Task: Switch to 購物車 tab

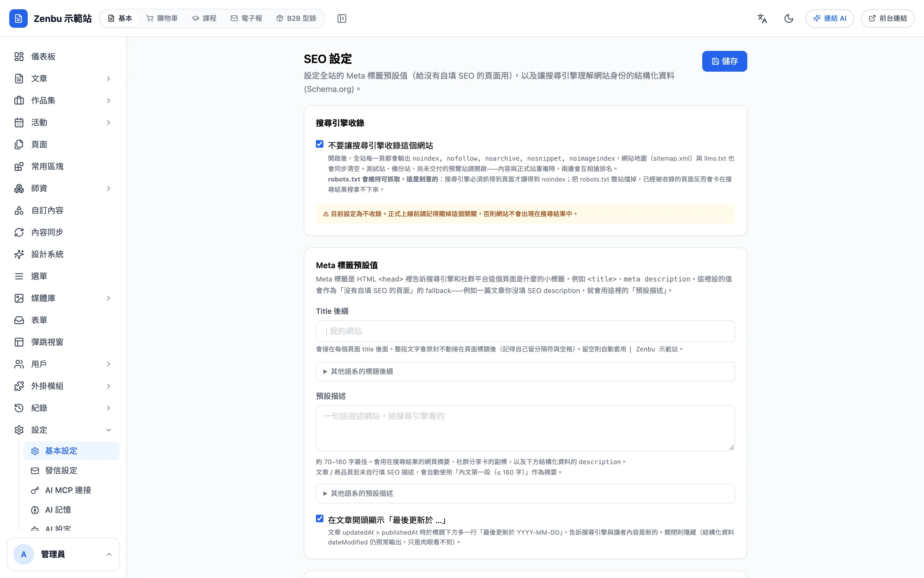Action: [x=162, y=18]
